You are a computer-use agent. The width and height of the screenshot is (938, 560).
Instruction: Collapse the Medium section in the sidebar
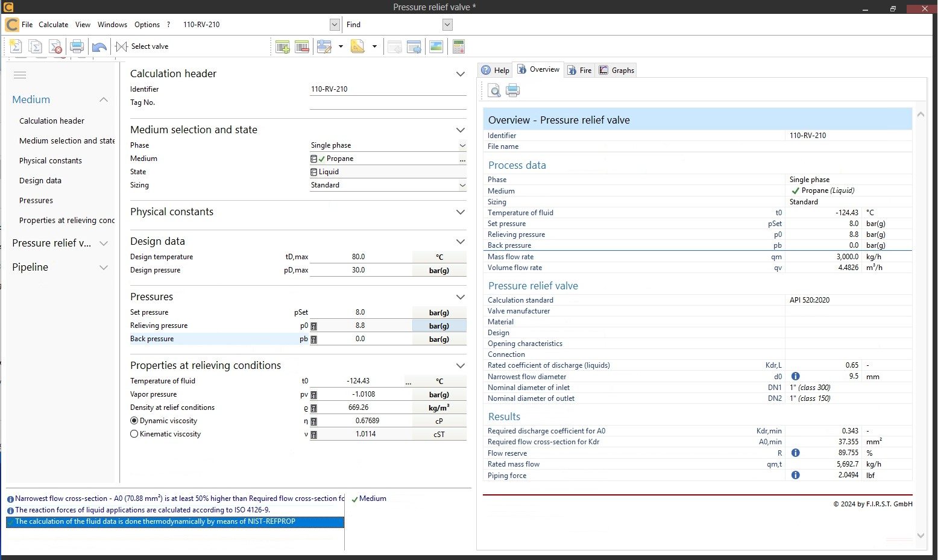(104, 99)
